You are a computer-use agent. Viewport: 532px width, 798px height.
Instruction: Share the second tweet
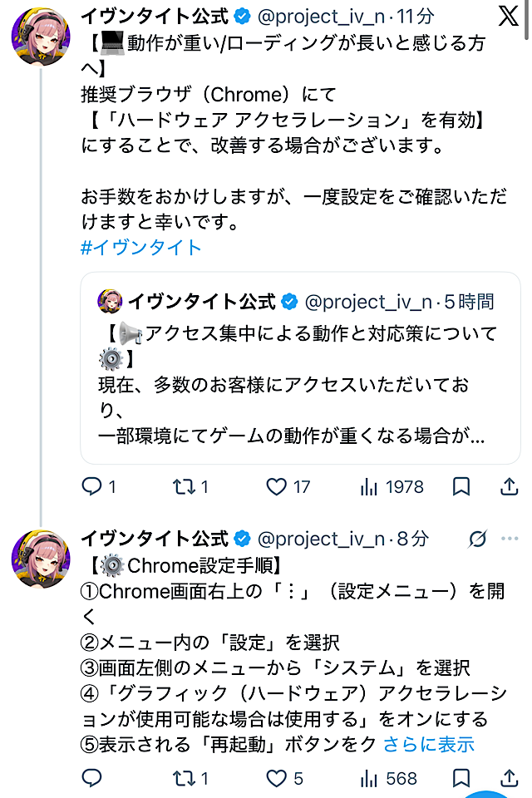pos(509,778)
